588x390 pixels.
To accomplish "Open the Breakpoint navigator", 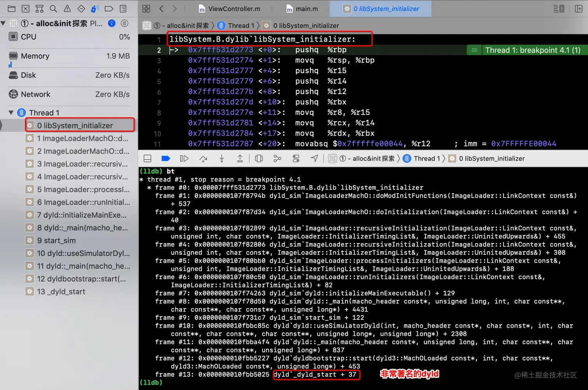I will (109, 9).
